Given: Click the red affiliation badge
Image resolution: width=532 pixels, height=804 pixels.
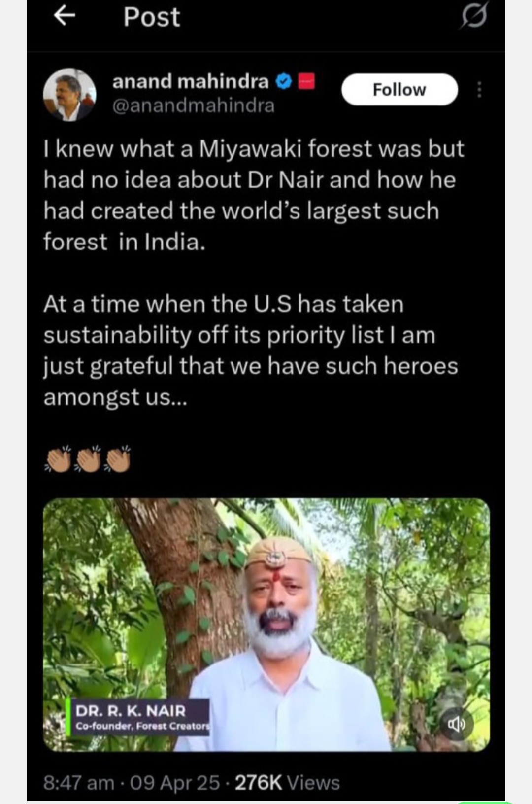Looking at the screenshot, I should pos(306,81).
